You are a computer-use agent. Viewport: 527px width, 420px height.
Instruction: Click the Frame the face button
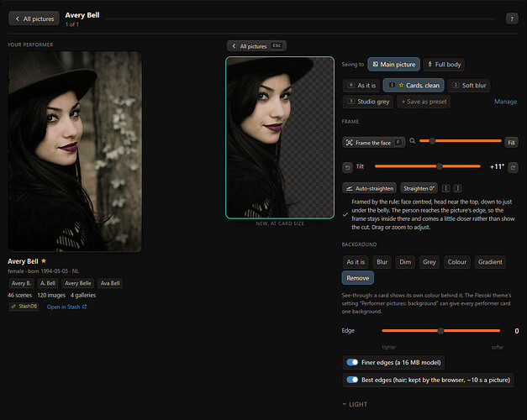click(374, 143)
